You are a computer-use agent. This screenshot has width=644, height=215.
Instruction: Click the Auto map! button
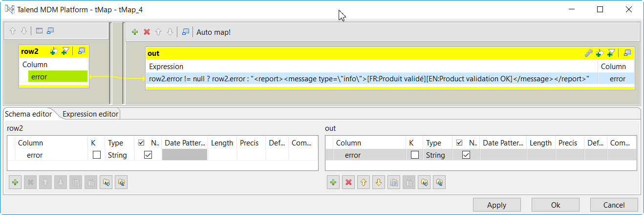coord(213,32)
